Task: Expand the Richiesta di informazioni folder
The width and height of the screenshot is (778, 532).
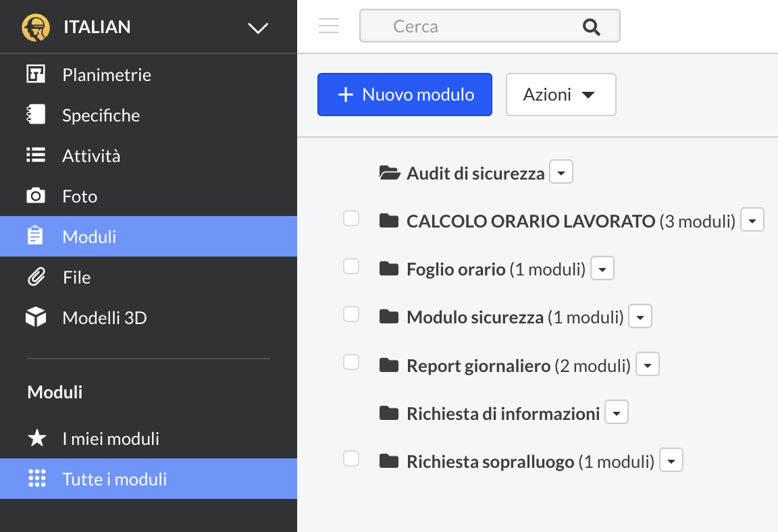Action: [x=503, y=413]
